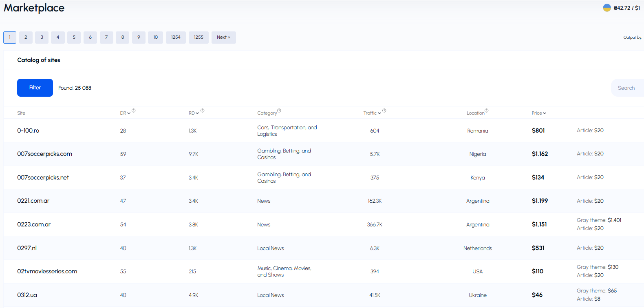
Task: Sort the table by Traffic column
Action: click(372, 113)
